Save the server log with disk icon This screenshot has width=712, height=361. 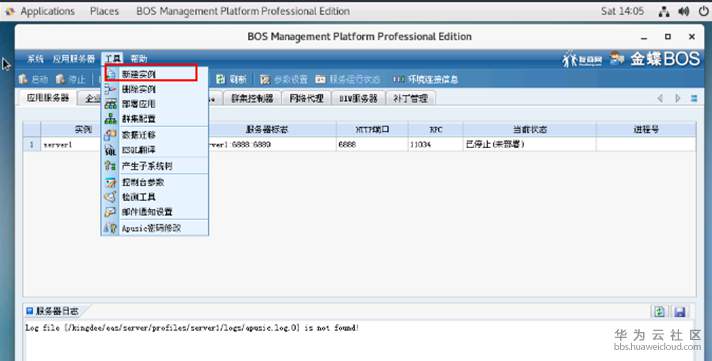(x=680, y=311)
